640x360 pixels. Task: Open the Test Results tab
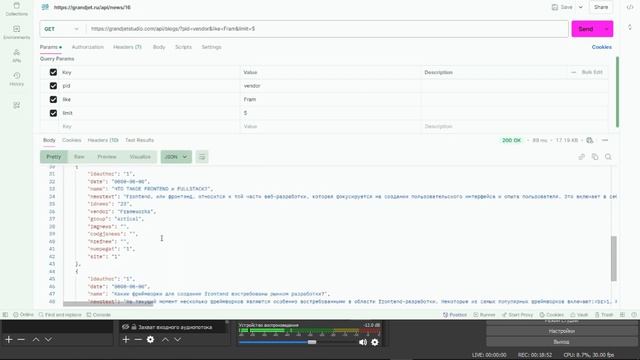[140, 140]
